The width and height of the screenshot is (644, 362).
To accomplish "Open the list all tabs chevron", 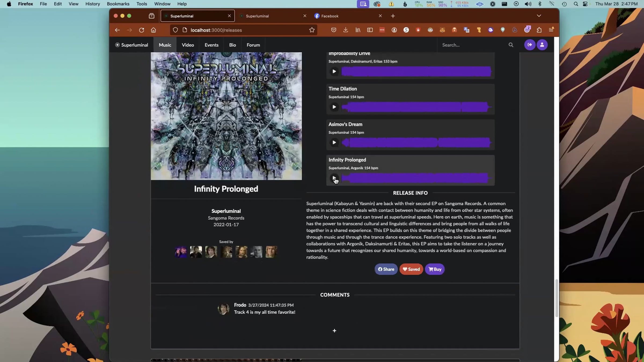I will pos(539,16).
